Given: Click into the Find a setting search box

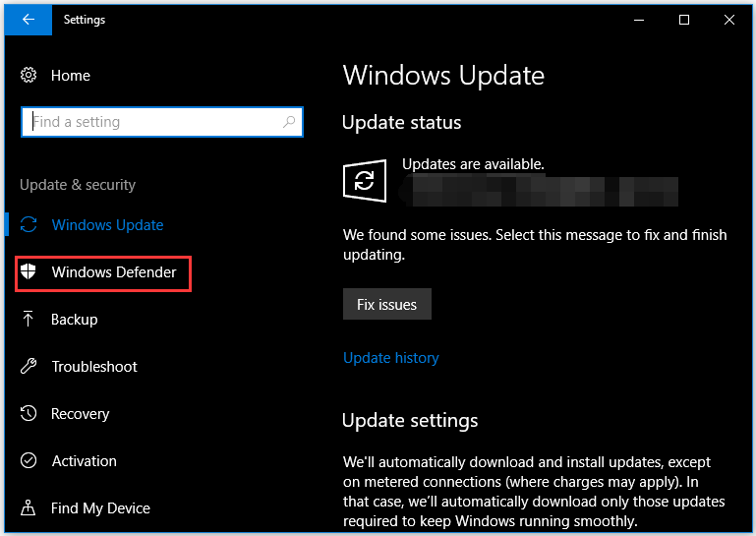Looking at the screenshot, I should coord(162,122).
